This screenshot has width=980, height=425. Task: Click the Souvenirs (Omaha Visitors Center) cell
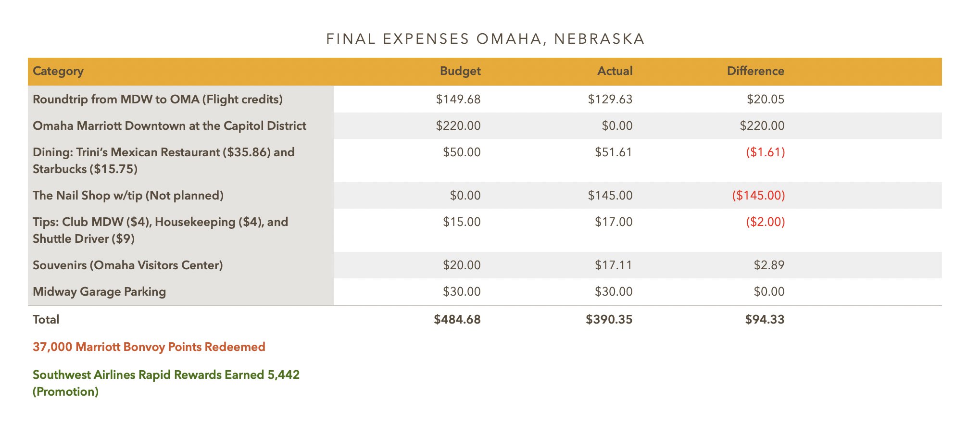click(x=128, y=265)
